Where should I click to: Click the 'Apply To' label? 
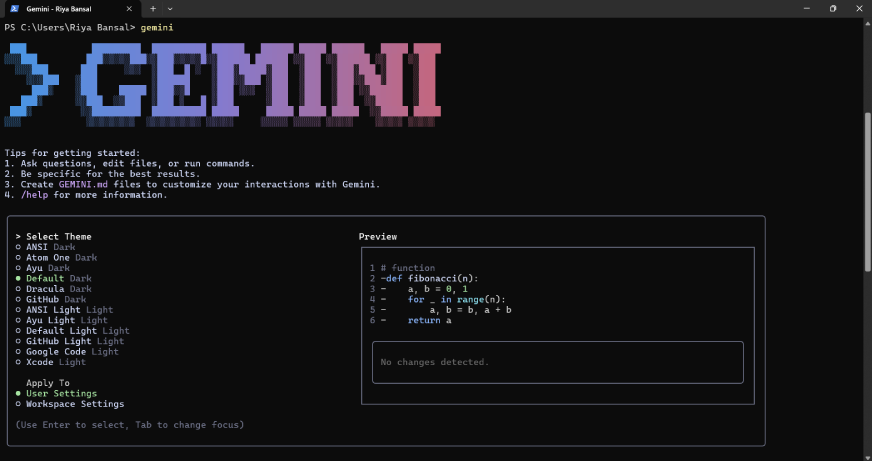click(x=48, y=383)
